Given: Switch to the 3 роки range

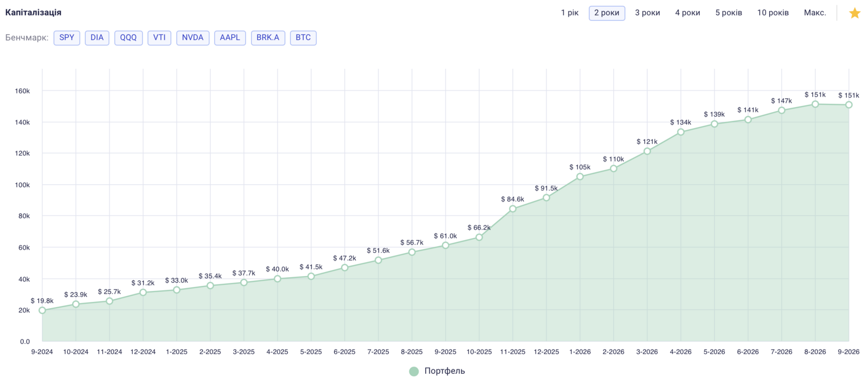Looking at the screenshot, I should [647, 13].
